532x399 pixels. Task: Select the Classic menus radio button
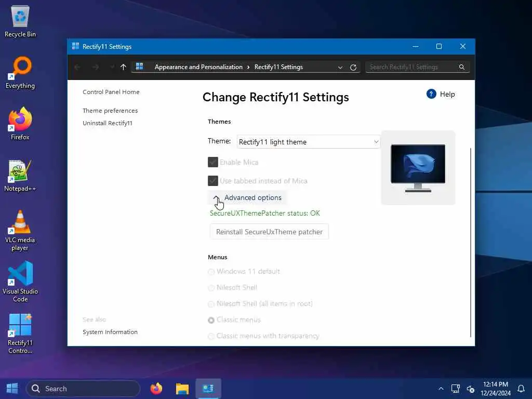coord(211,320)
